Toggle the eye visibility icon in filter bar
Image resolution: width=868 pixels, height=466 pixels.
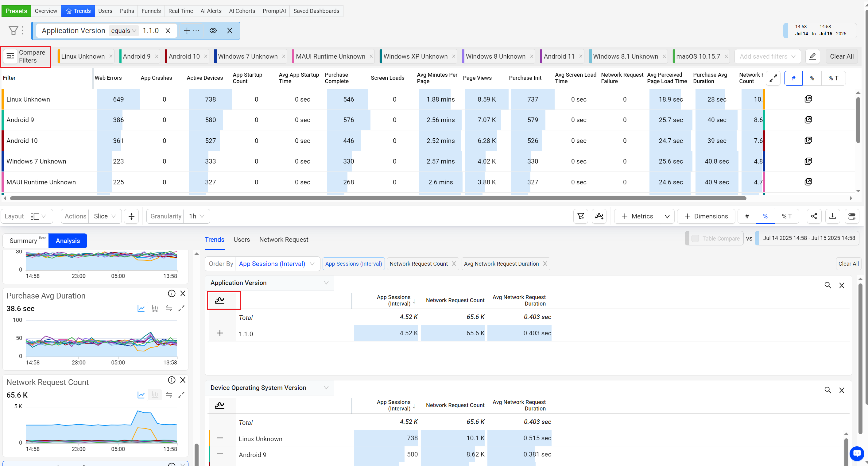coord(213,31)
